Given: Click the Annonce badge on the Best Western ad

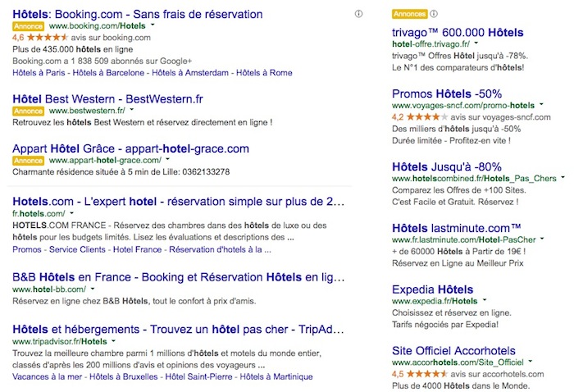Looking at the screenshot, I should [x=29, y=110].
